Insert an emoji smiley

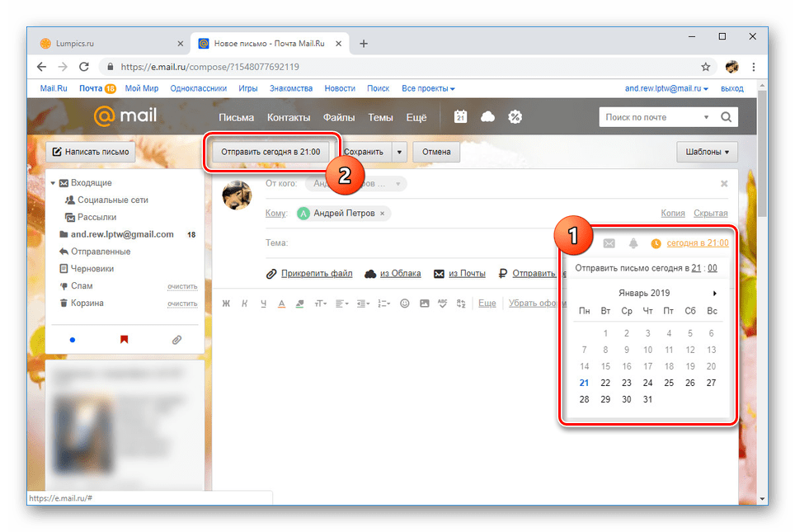tap(405, 304)
